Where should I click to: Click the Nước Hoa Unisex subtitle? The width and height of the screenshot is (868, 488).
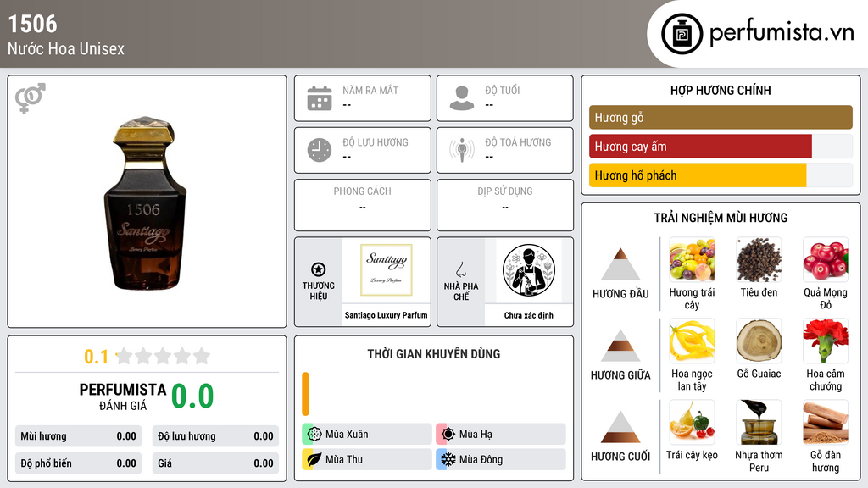point(66,48)
